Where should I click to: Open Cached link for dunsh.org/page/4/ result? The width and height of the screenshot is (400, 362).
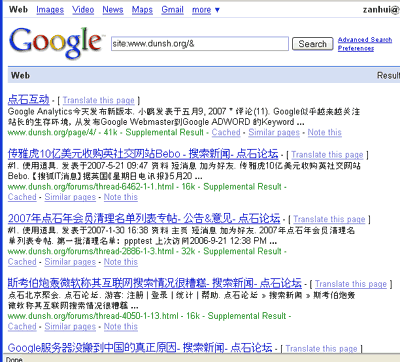226,132
